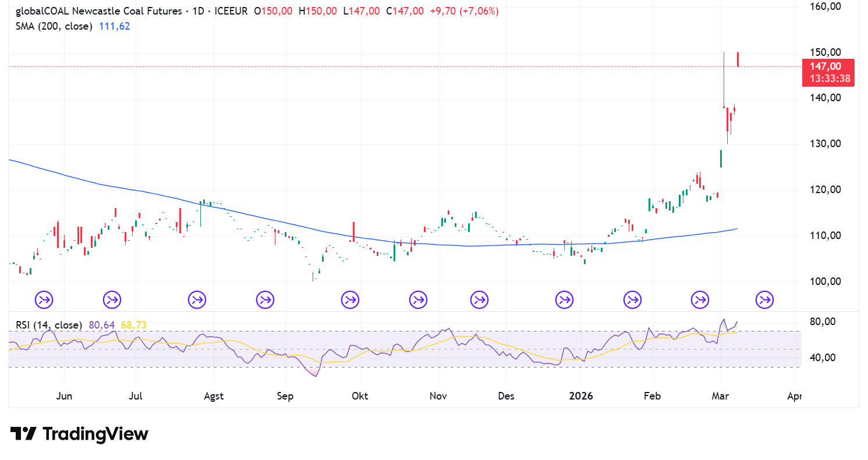Select the 1D interval in chart title
Viewport: 868px width, 460px height.
(197, 11)
